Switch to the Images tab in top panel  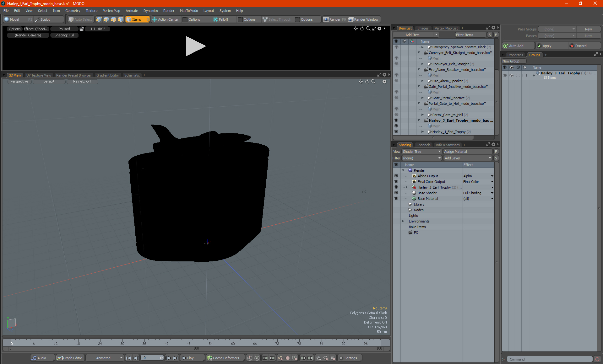click(x=422, y=28)
